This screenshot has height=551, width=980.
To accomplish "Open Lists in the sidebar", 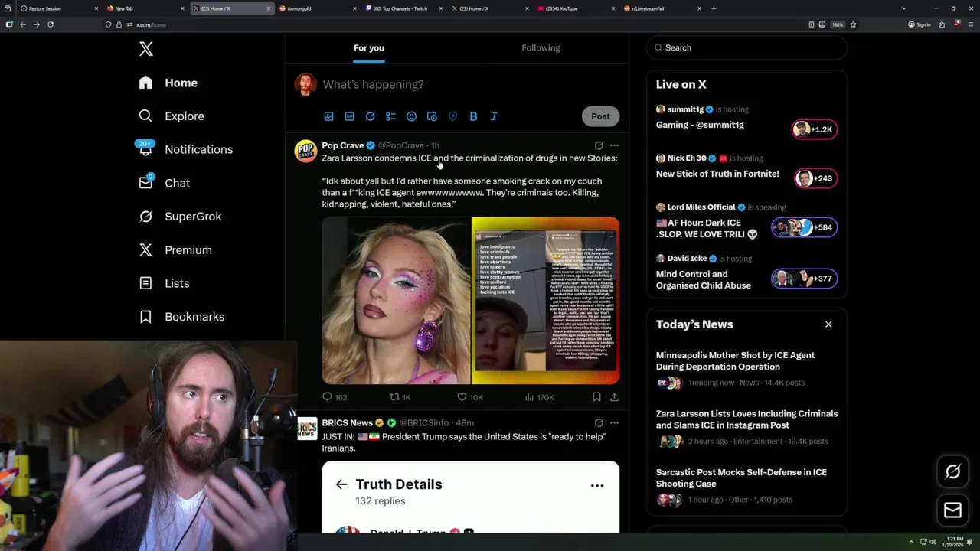I will (x=164, y=283).
